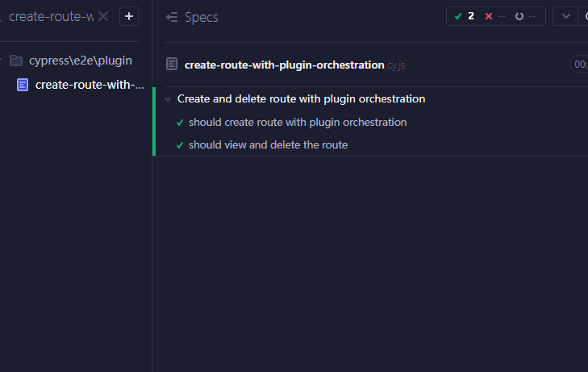
Task: Open the chevron dropdown in top bar
Action: 565,16
